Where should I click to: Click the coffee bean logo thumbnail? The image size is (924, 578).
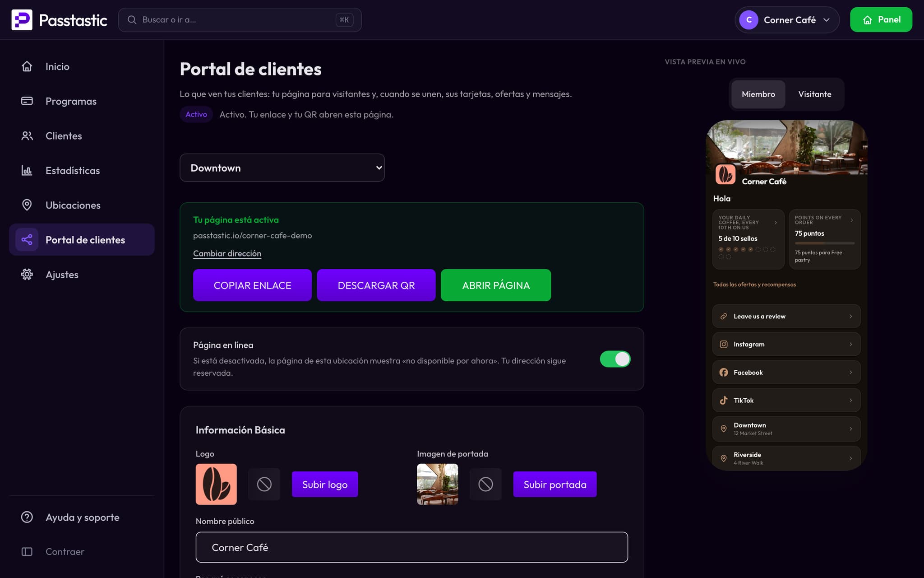click(216, 484)
